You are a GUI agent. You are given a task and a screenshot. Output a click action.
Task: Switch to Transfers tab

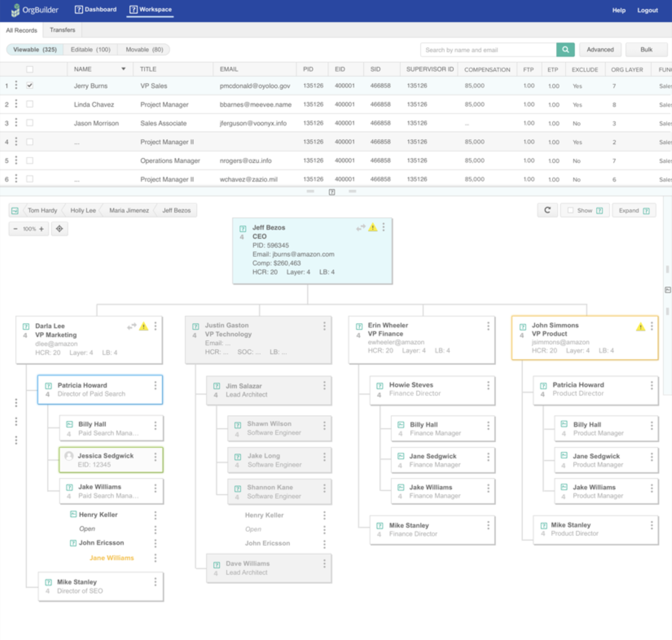coord(62,30)
